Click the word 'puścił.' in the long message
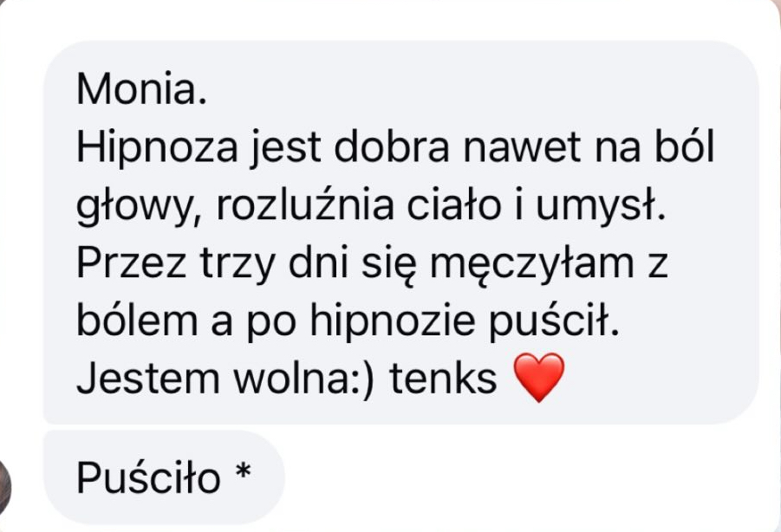This screenshot has width=781, height=532. coord(553,322)
